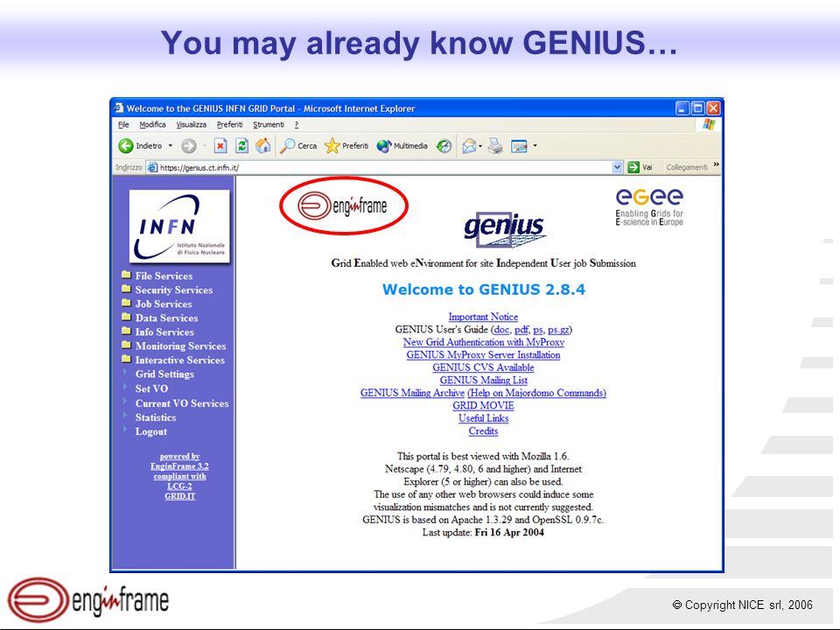This screenshot has height=630, width=840.
Task: Open Edit button dropdown arrow
Action: (535, 146)
